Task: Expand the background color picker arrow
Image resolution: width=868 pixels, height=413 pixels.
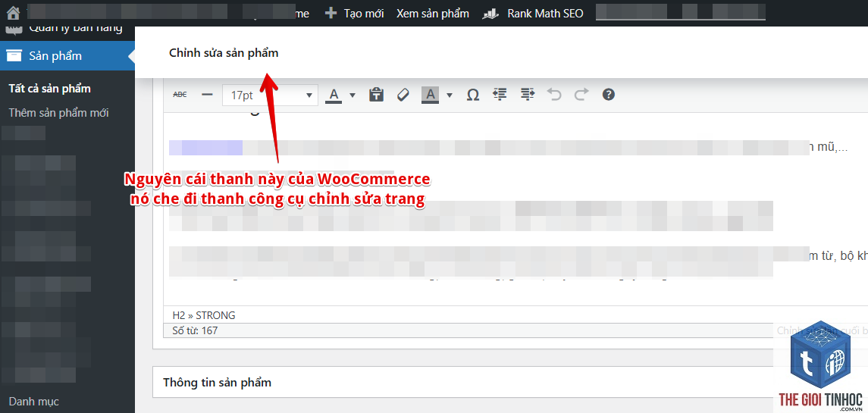Action: pyautogui.click(x=450, y=95)
